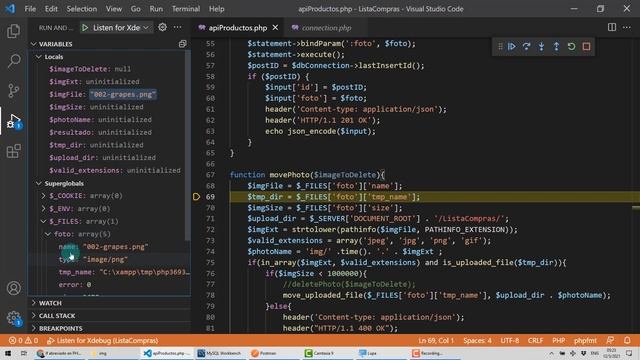Open the Windows Start menu
The image size is (640, 360).
point(8,353)
